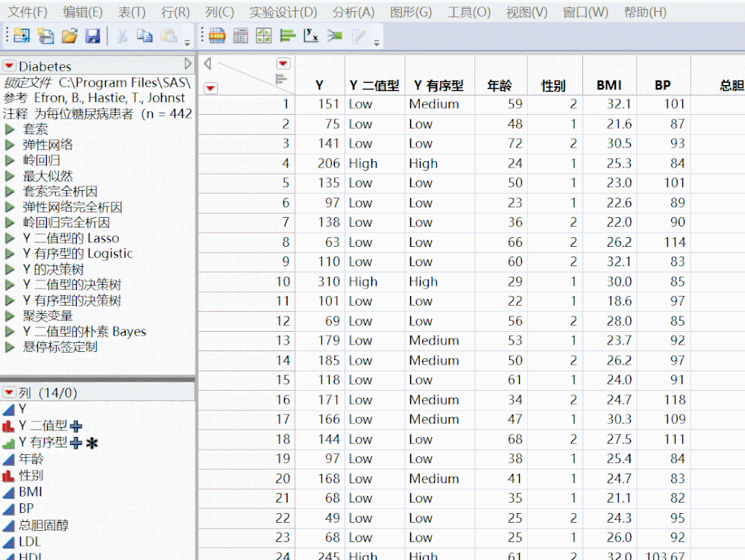This screenshot has width=745, height=560.
Task: Select the 年龄 column header
Action: coord(500,86)
